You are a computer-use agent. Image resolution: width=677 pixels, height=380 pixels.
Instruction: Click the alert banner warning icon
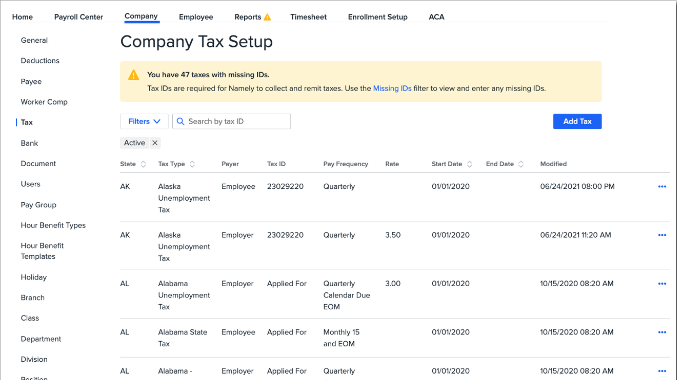[133, 75]
